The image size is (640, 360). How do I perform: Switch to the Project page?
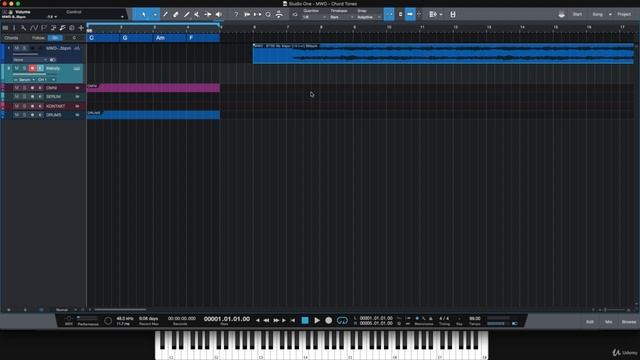[624, 14]
